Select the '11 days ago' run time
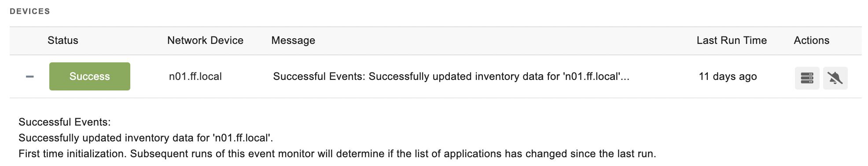 tap(728, 76)
